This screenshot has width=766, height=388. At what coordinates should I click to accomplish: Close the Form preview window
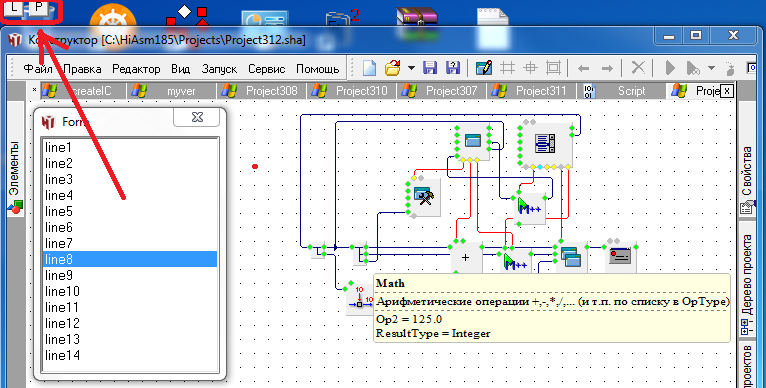tap(197, 117)
